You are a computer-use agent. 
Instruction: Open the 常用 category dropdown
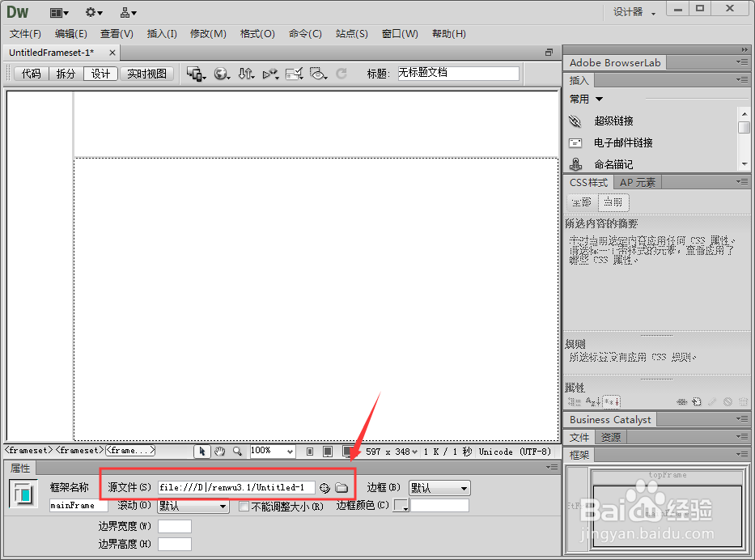click(x=586, y=100)
